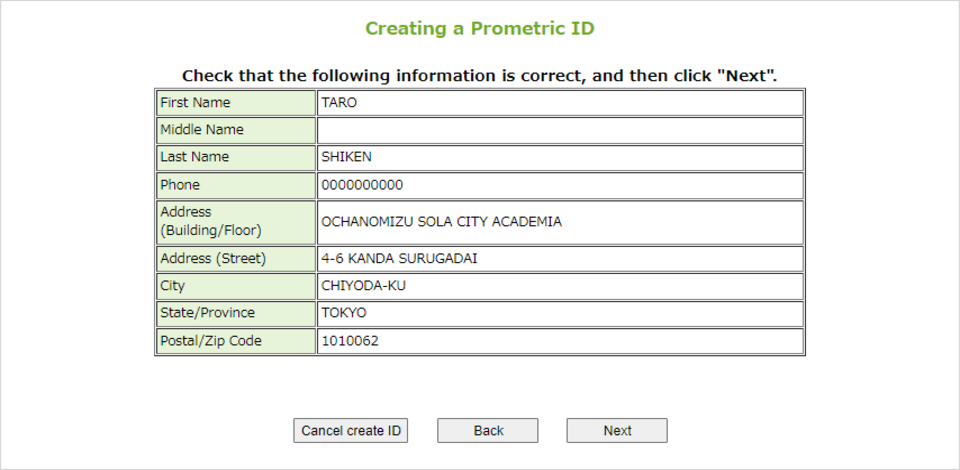
Task: Click the Phone value 0000000000
Action: [362, 185]
